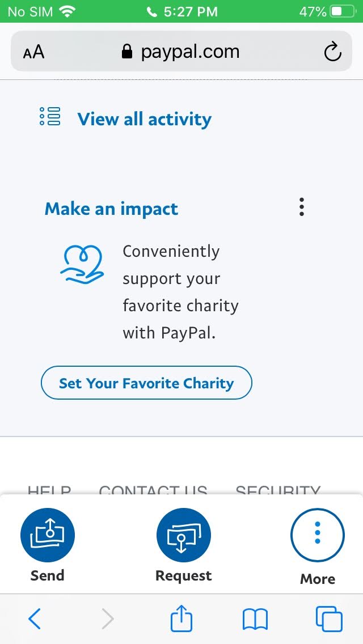363x644 pixels.
Task: Open the More options circle button
Action: [x=317, y=535]
